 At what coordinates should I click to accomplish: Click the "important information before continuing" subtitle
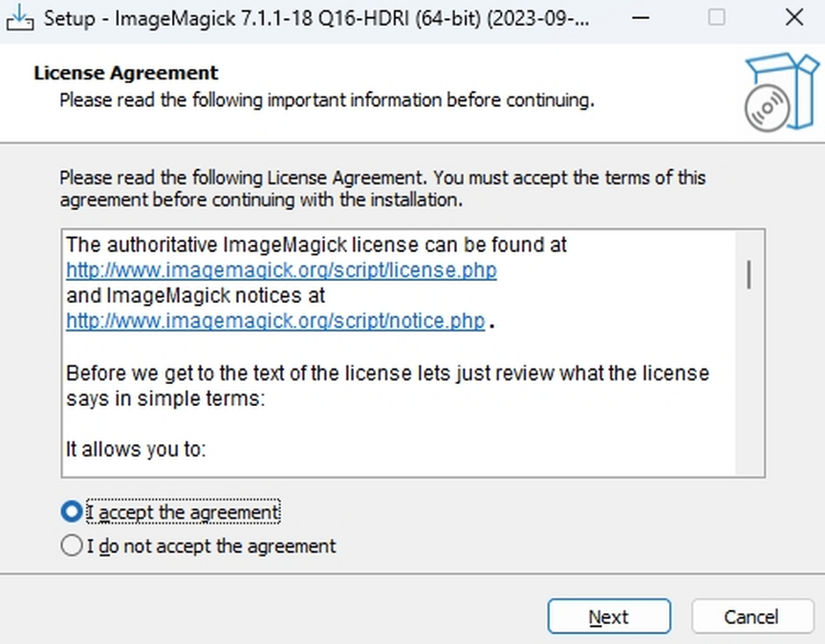click(327, 100)
